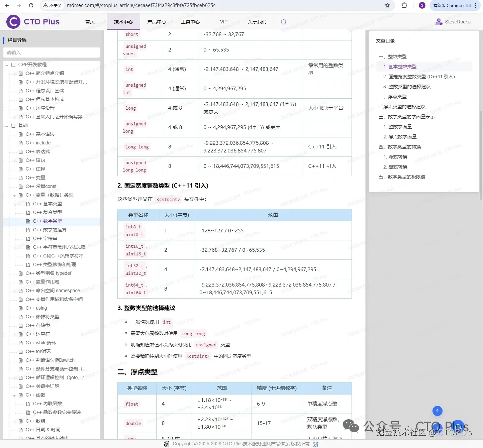The height and width of the screenshot is (448, 483).
Task: Open the 二、浮点类型 outline link
Action: (393, 96)
